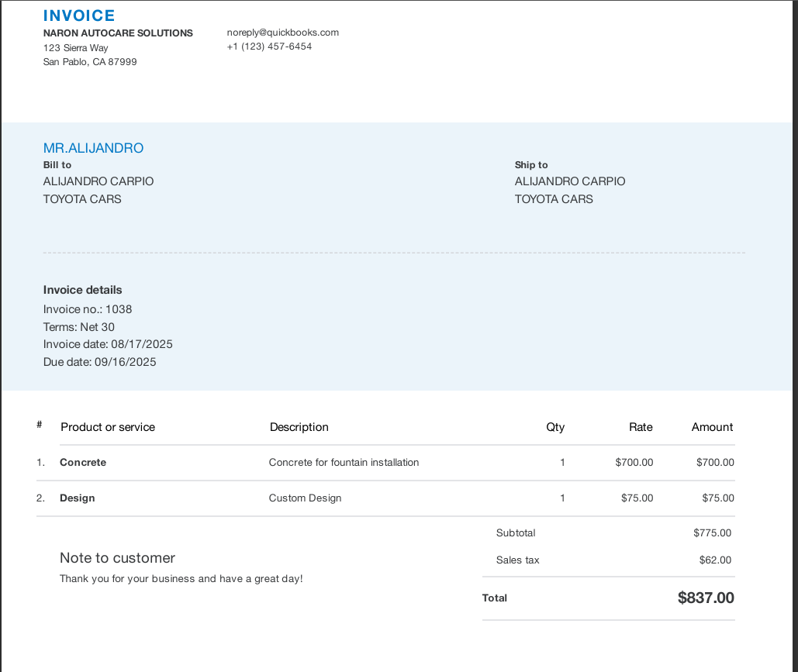The image size is (798, 672).
Task: Click the company phone number
Action: click(269, 47)
